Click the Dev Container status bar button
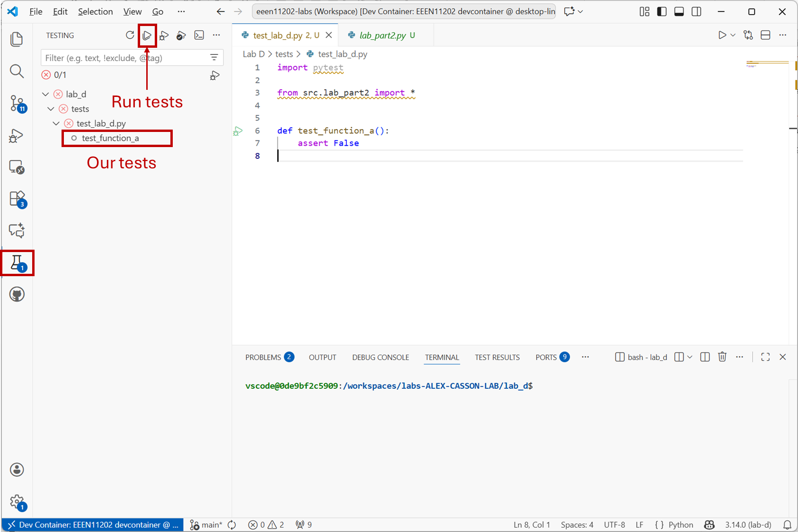The width and height of the screenshot is (798, 532). coord(93,524)
